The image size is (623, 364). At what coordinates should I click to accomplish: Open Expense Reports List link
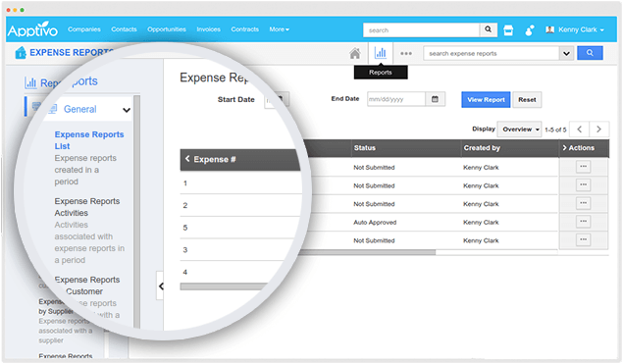click(89, 140)
